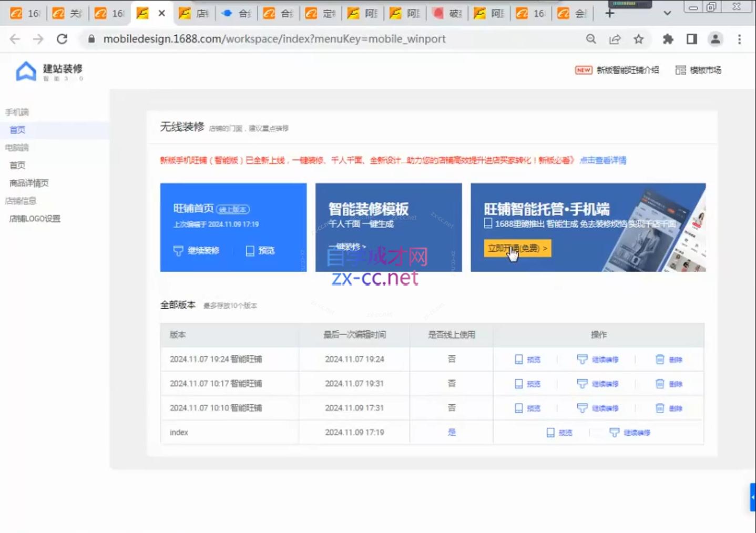Switch to the red icon browser tab

click(447, 13)
